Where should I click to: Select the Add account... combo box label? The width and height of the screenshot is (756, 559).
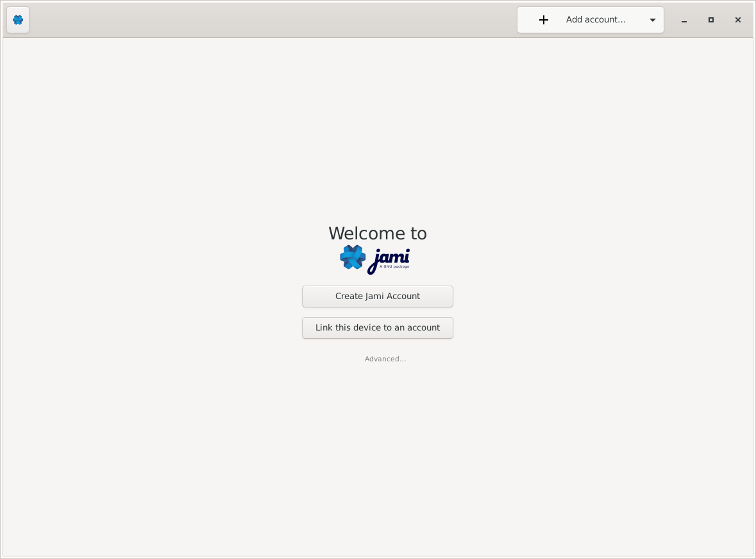click(596, 20)
